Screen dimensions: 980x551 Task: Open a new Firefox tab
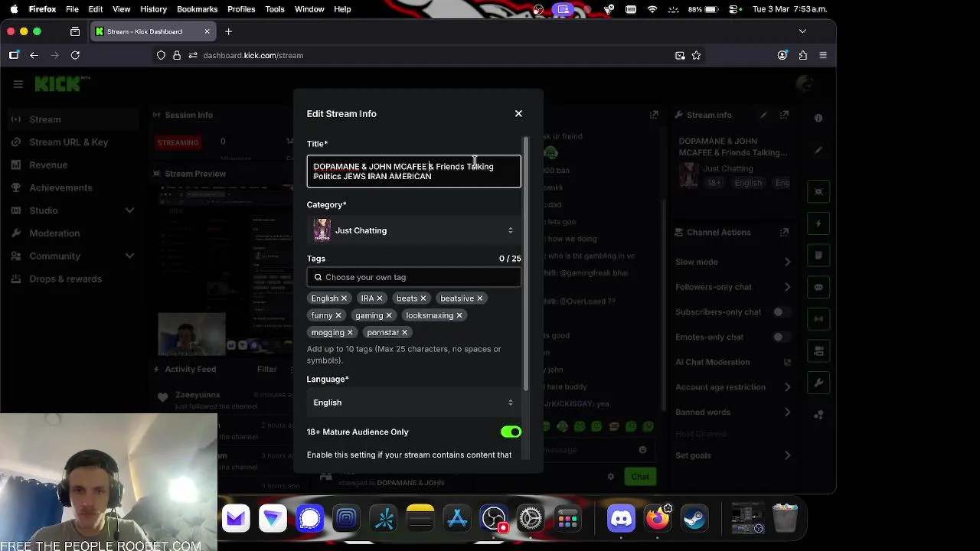click(228, 31)
